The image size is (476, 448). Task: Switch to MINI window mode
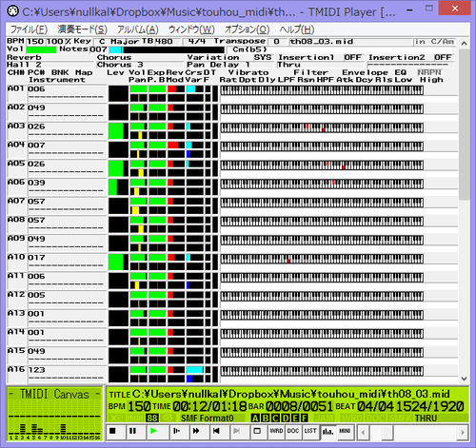[345, 432]
